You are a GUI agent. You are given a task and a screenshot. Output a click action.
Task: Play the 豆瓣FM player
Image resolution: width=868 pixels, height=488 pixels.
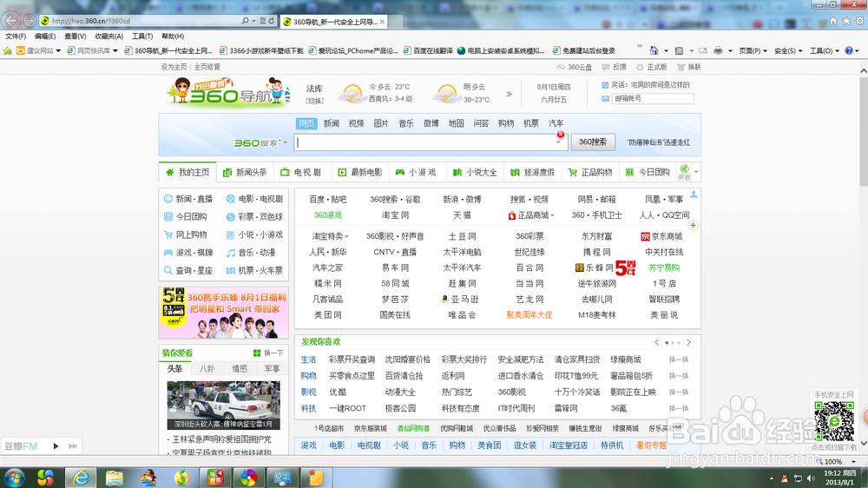pyautogui.click(x=56, y=446)
